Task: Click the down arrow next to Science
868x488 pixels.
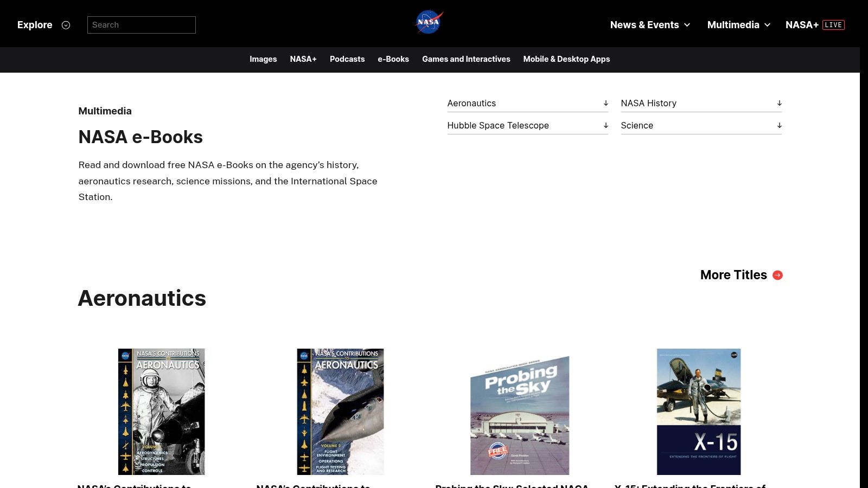Action: 779,125
